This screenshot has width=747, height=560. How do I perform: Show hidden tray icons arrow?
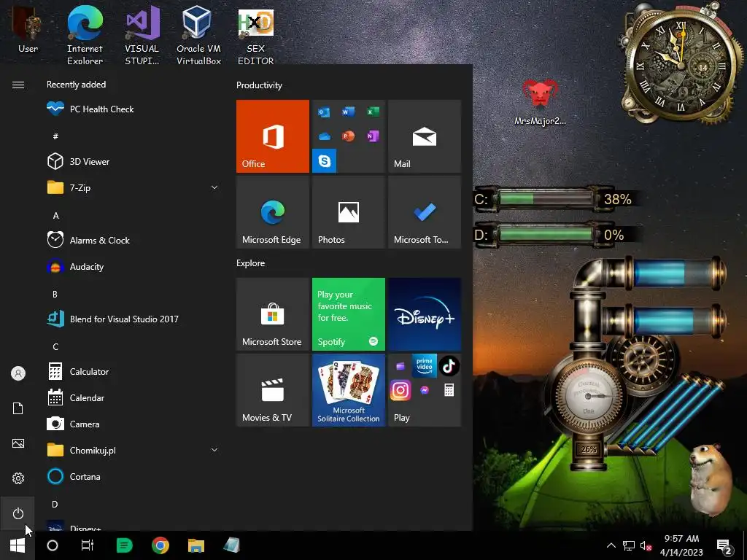tap(611, 545)
